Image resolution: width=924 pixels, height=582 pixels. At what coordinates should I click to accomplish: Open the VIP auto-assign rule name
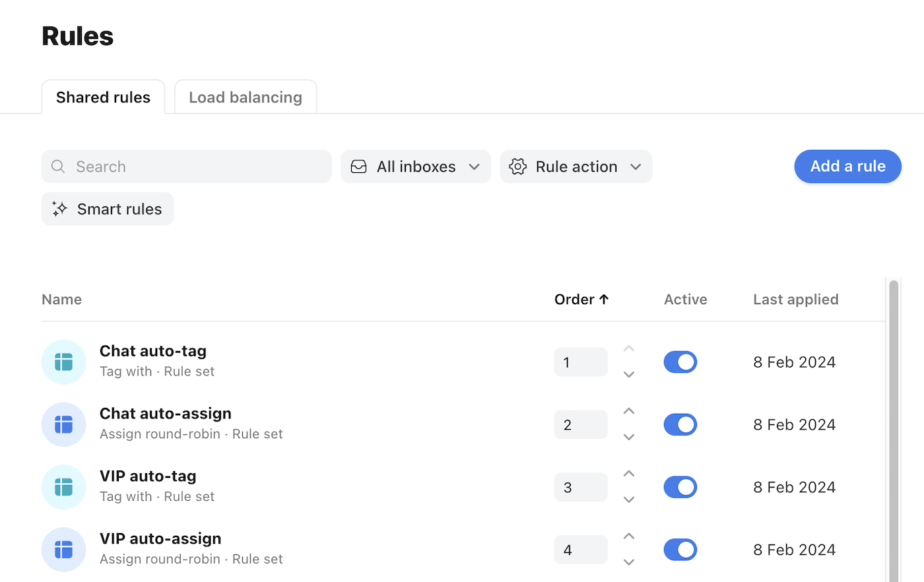pyautogui.click(x=160, y=538)
